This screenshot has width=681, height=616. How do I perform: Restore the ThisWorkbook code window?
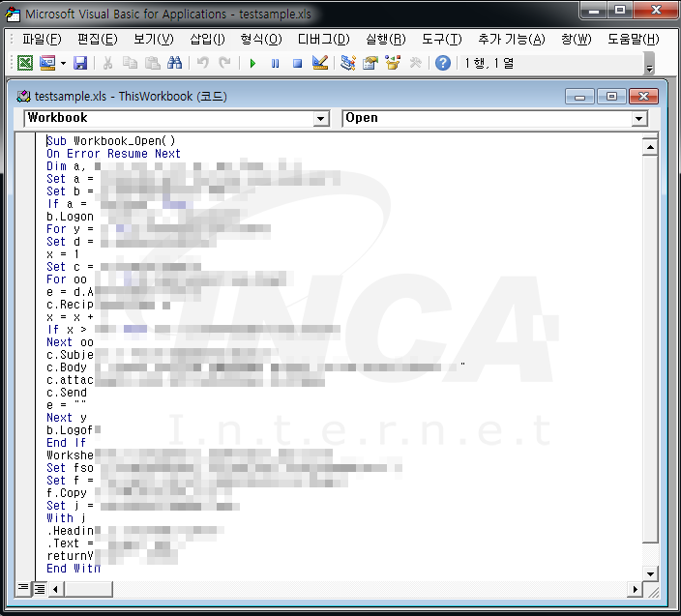(611, 97)
